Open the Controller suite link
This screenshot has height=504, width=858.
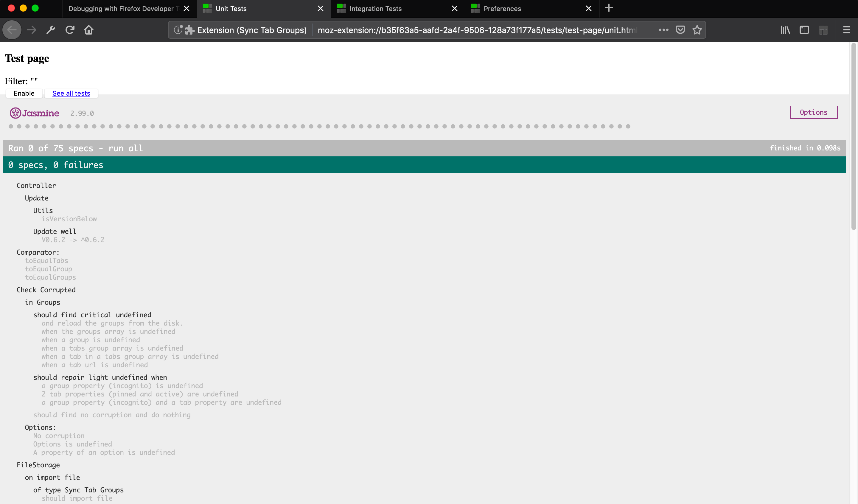[x=36, y=186]
